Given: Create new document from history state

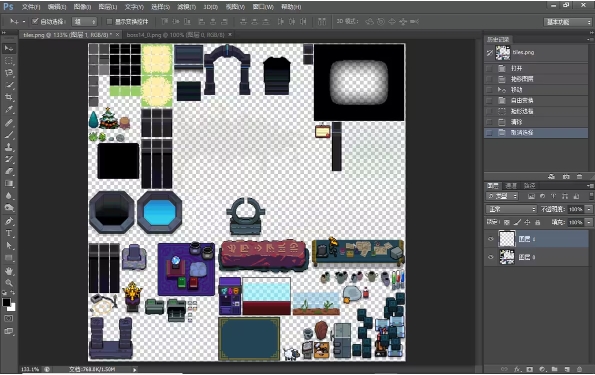Looking at the screenshot, I should click(552, 176).
